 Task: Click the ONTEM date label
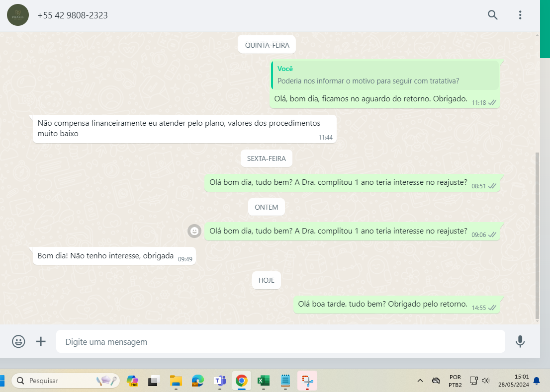(266, 207)
